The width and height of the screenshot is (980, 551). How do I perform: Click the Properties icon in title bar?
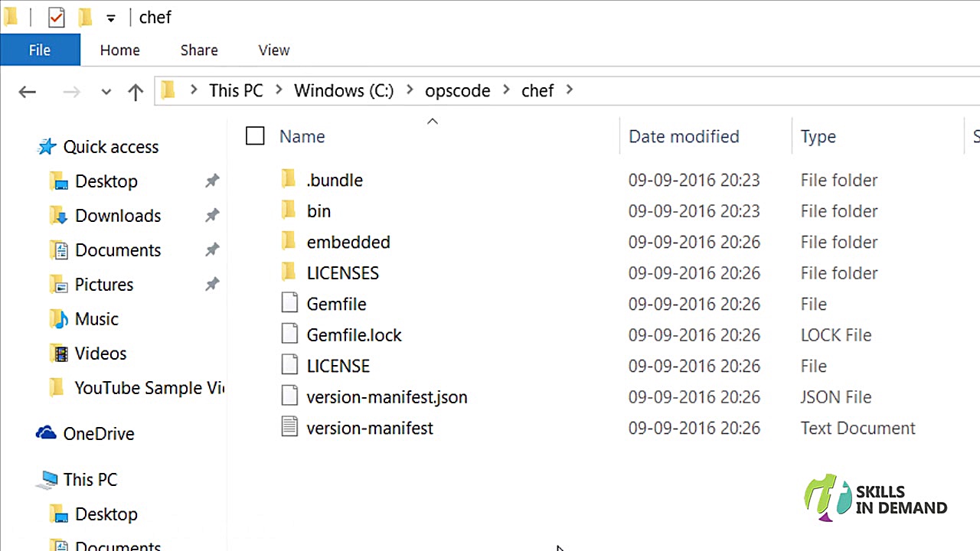[x=56, y=17]
